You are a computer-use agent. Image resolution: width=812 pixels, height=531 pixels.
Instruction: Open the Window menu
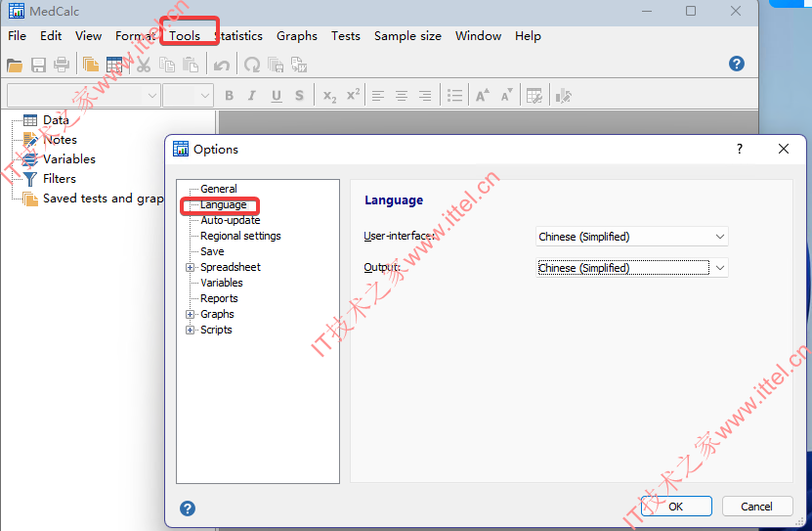tap(478, 36)
